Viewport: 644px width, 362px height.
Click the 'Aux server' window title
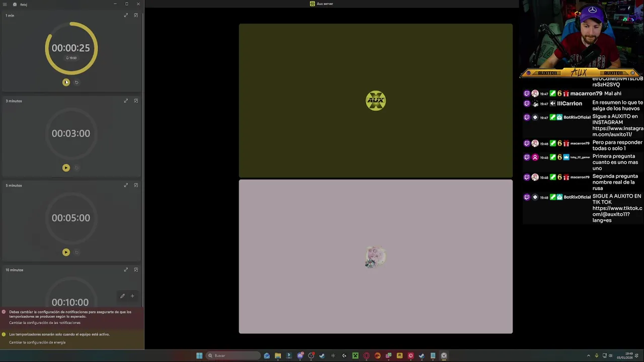tap(325, 4)
